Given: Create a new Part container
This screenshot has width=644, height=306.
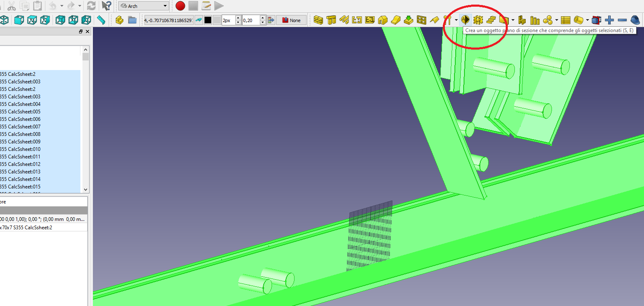Looking at the screenshot, I should (x=120, y=20).
